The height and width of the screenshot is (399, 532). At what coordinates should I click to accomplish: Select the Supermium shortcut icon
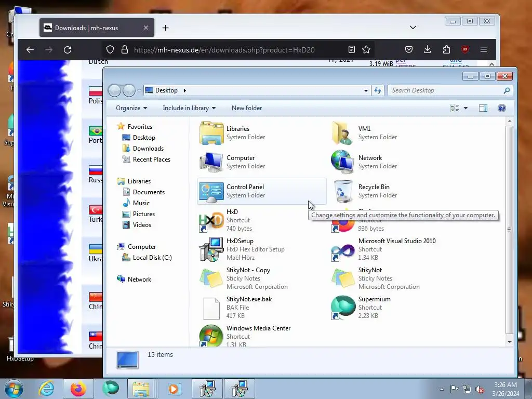click(343, 308)
